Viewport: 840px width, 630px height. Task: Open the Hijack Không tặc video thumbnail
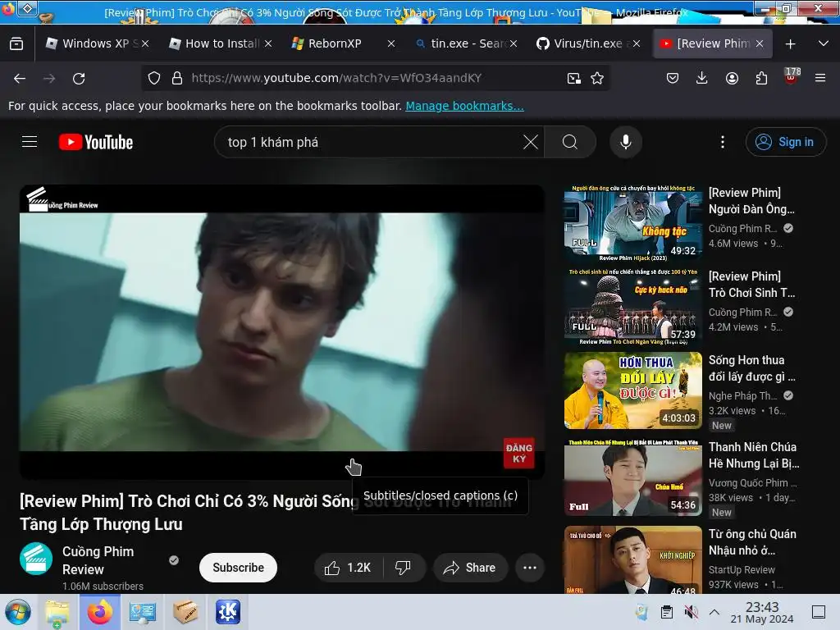coord(632,223)
